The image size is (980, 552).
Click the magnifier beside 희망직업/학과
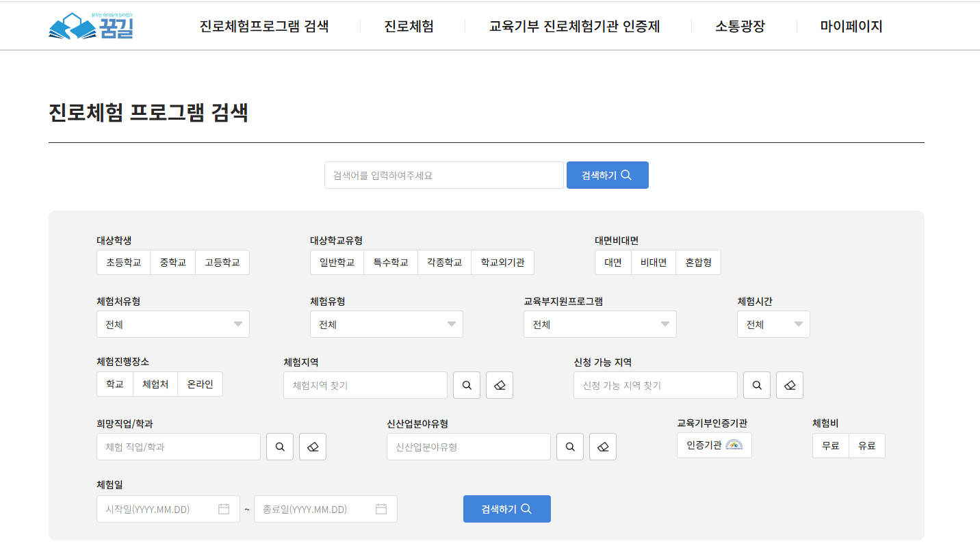pos(279,446)
